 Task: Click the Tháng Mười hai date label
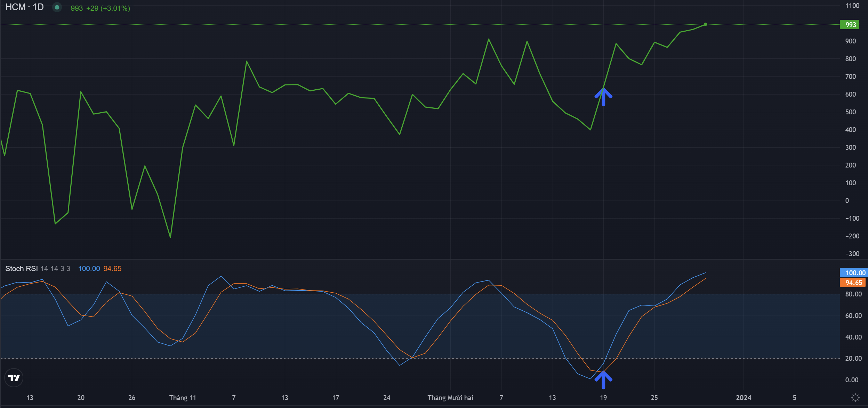pos(450,398)
